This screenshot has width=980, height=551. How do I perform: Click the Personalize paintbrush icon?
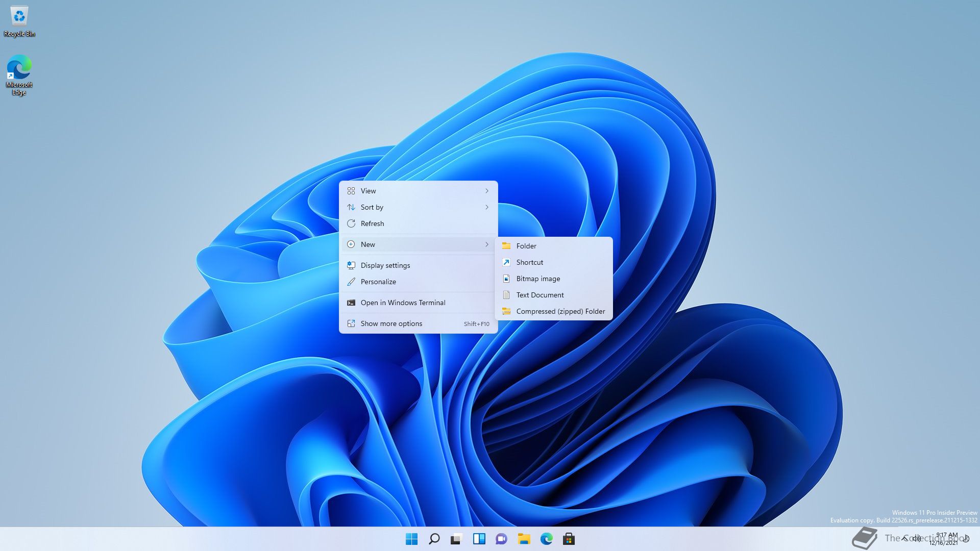[x=351, y=282]
